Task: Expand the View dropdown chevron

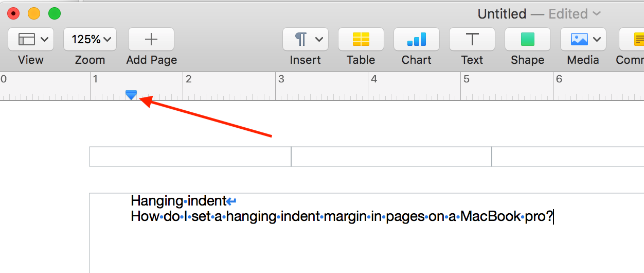Action: point(44,39)
